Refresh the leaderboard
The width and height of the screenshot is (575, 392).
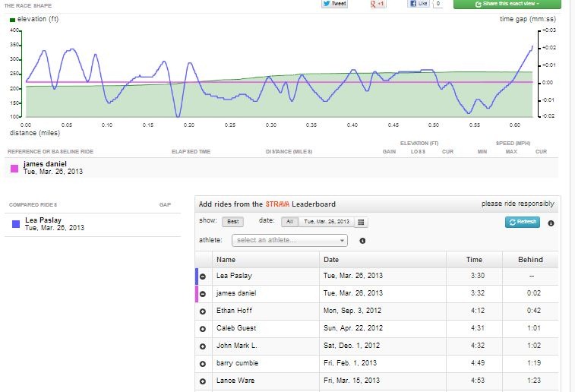click(523, 222)
